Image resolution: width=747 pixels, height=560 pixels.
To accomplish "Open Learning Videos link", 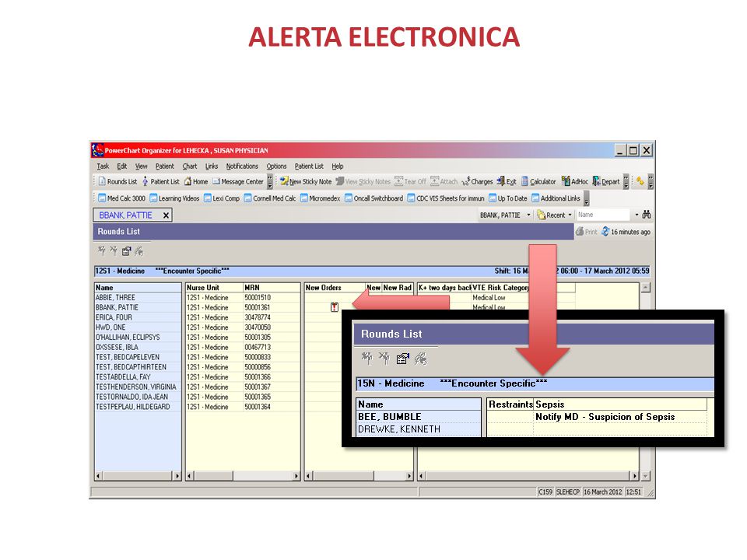I will pyautogui.click(x=174, y=198).
